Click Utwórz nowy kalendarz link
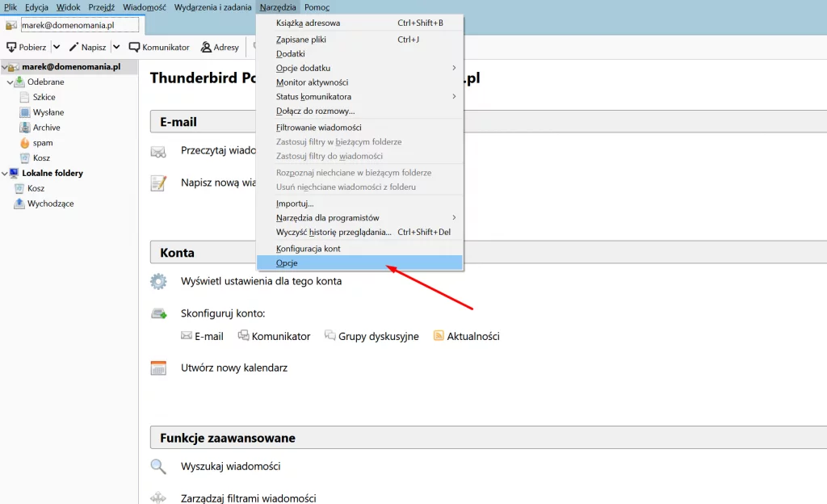This screenshot has height=504, width=827. pyautogui.click(x=234, y=367)
